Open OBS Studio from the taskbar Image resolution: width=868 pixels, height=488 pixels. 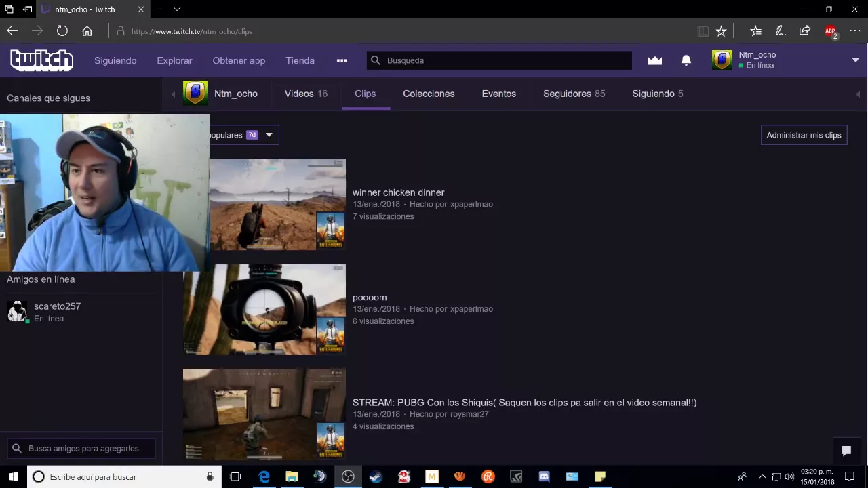pos(348,476)
